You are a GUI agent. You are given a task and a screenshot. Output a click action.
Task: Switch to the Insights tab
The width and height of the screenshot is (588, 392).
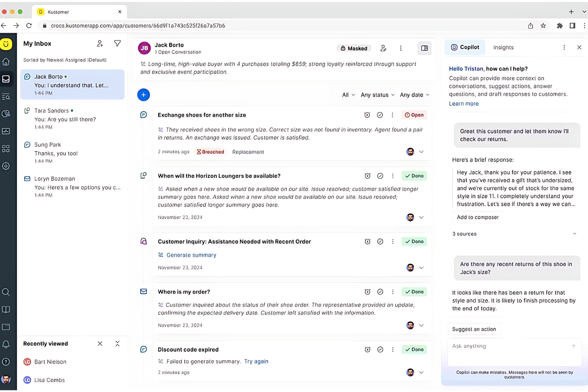(x=503, y=47)
